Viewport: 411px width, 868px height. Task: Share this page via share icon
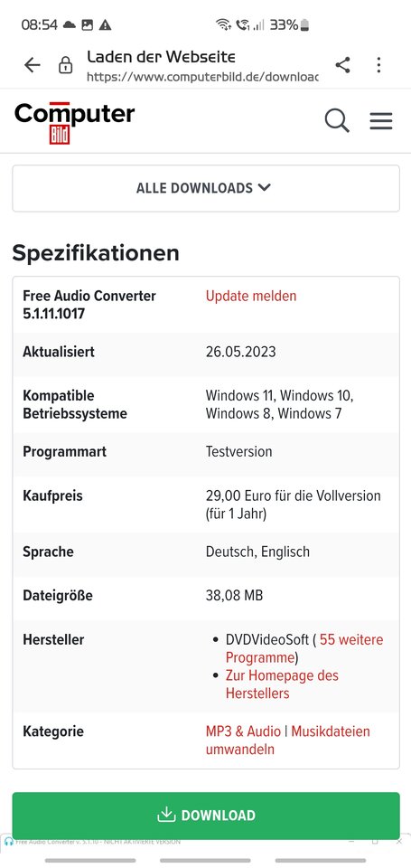(x=343, y=65)
